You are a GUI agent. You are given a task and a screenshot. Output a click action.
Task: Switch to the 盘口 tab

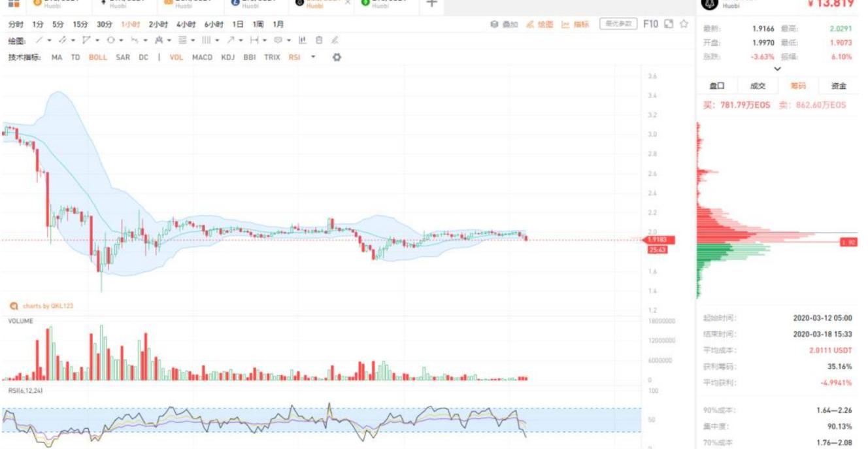click(717, 86)
